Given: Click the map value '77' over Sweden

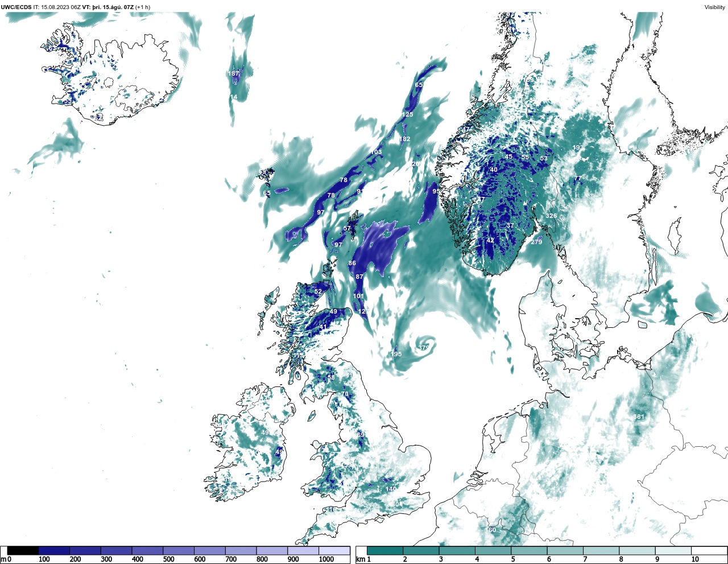Looking at the screenshot, I should click(578, 179).
